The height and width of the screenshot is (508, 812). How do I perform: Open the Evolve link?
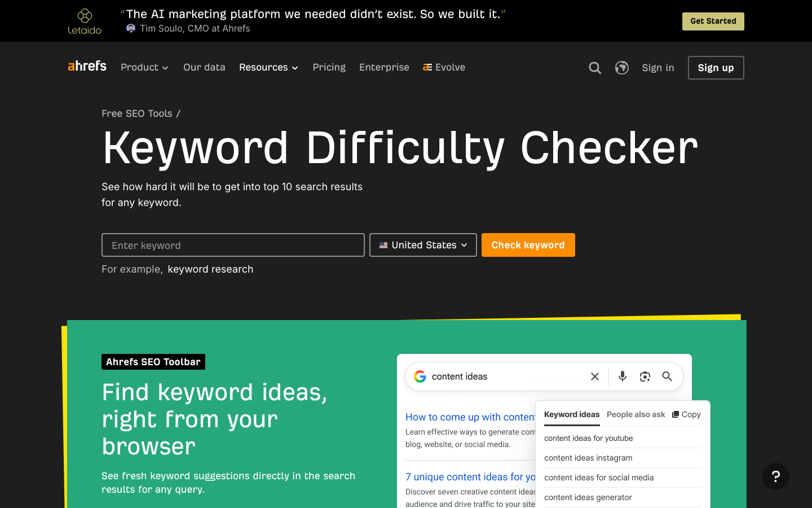coord(444,67)
